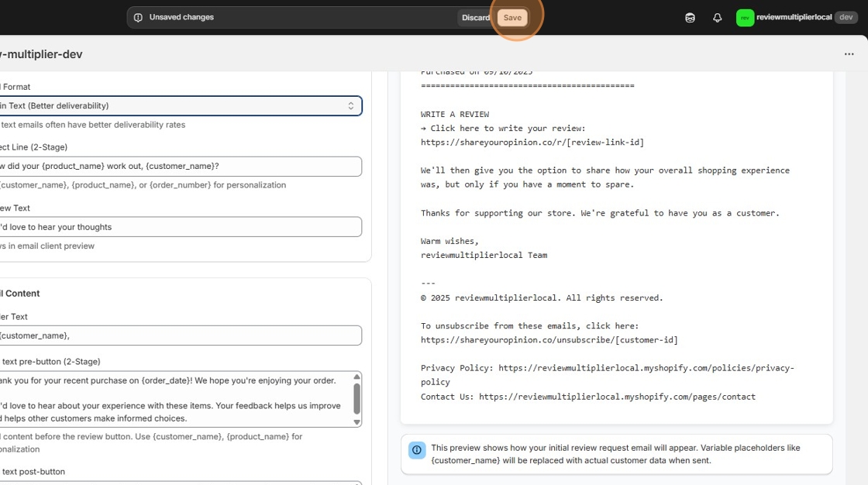Click the dev badge next to the store name
Image resolution: width=868 pixels, height=485 pixels.
coord(845,17)
